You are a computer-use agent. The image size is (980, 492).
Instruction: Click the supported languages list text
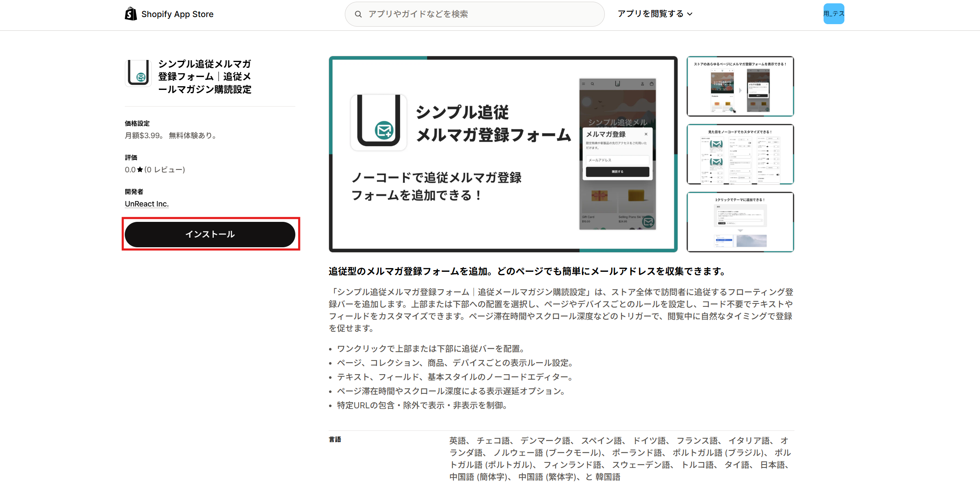(620, 459)
